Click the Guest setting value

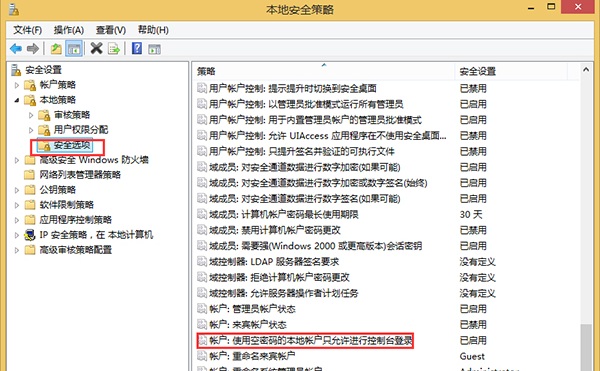click(472, 356)
